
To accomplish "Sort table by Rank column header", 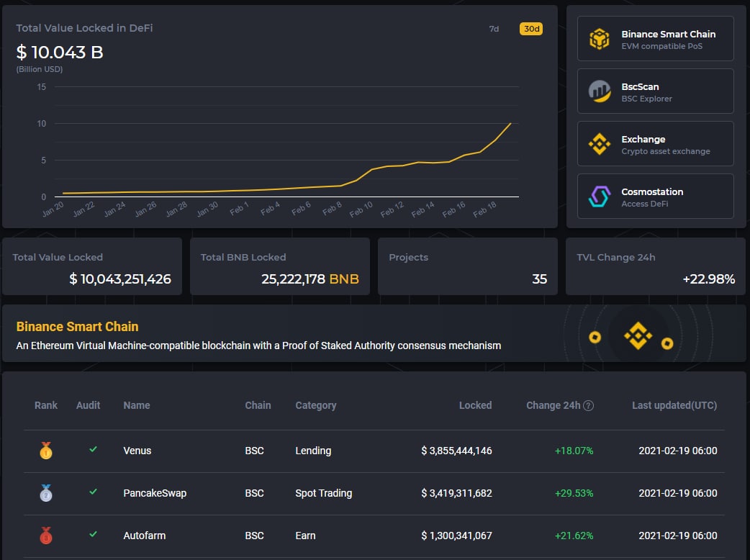I will [x=46, y=405].
